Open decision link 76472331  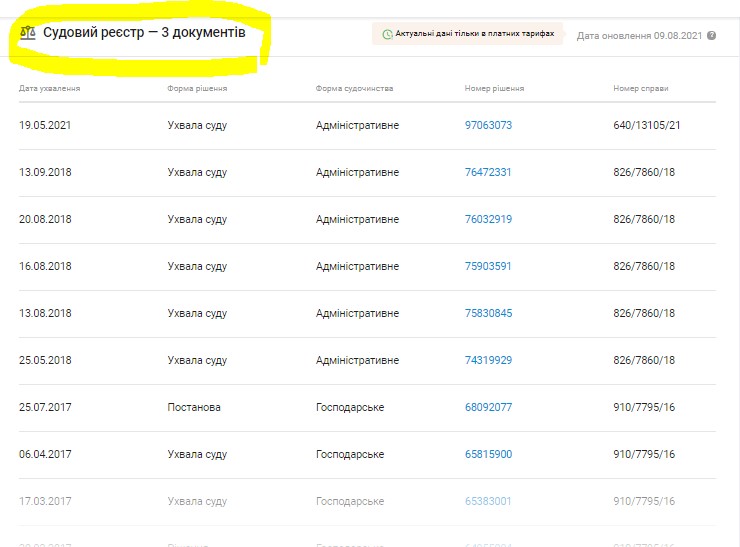(488, 172)
